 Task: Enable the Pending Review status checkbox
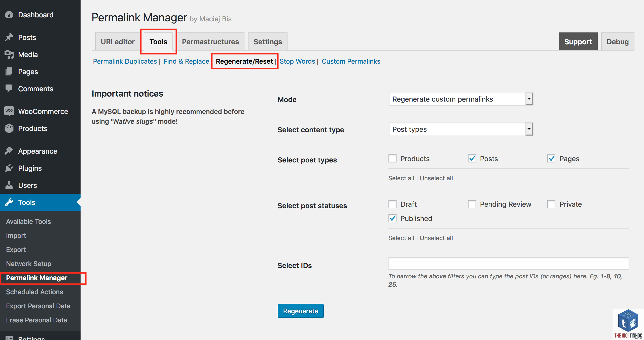point(472,204)
